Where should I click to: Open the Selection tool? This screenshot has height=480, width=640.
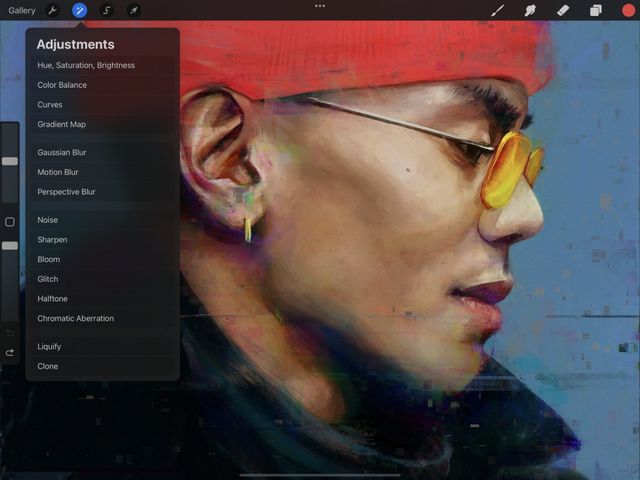[107, 10]
